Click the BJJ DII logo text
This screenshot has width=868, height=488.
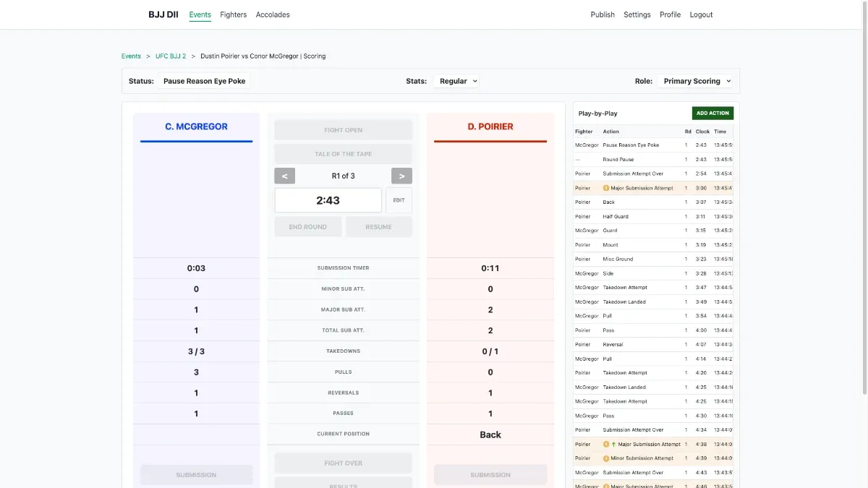point(163,14)
